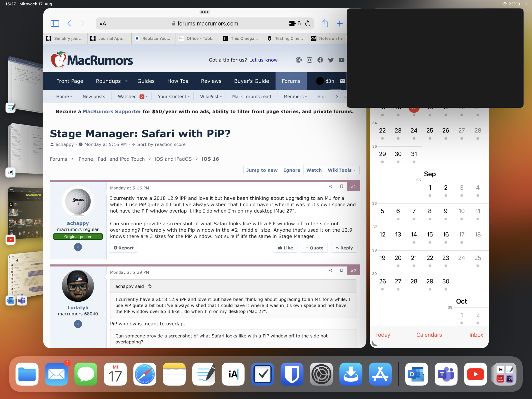Open Inbox in Calendar window
Screen dimensions: 532x399
click(476, 335)
